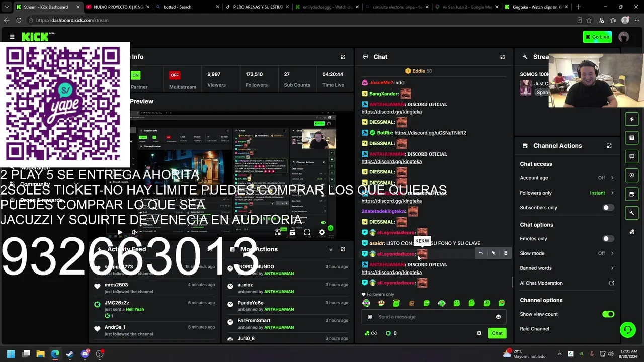Screen dimensions: 644x362
Task: Play the stream preview
Action: tap(119, 232)
